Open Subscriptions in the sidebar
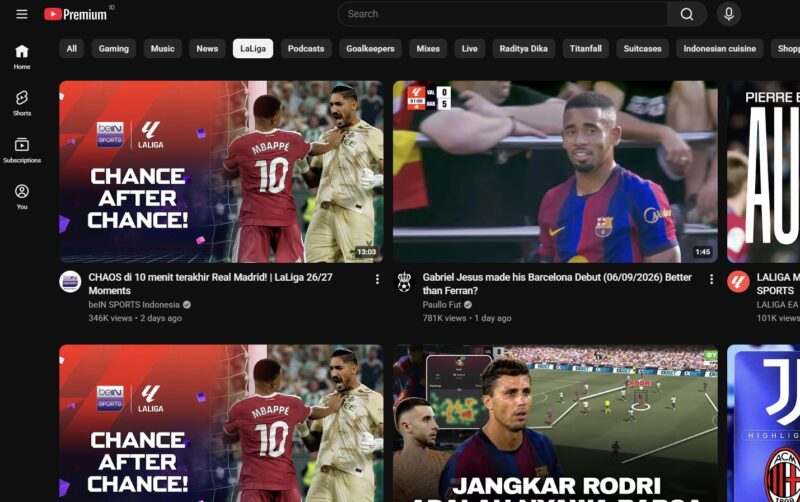 click(x=21, y=150)
